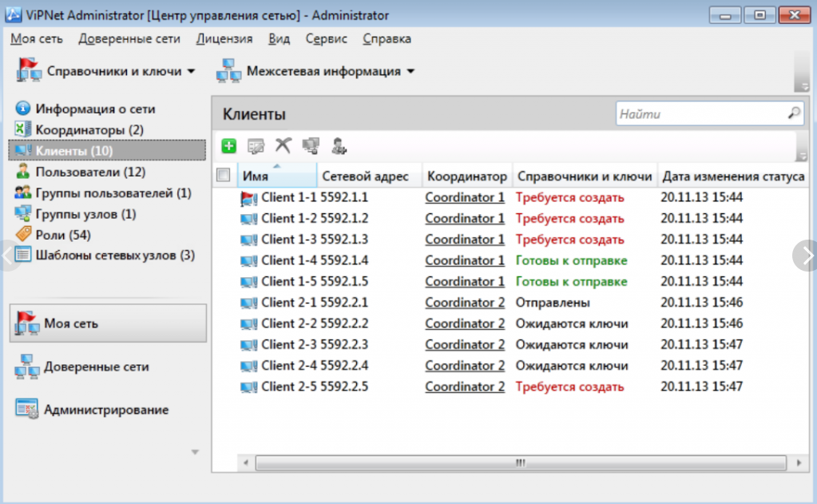The height and width of the screenshot is (504, 817).
Task: Sort by Дата изменения статуса column
Action: point(733,176)
